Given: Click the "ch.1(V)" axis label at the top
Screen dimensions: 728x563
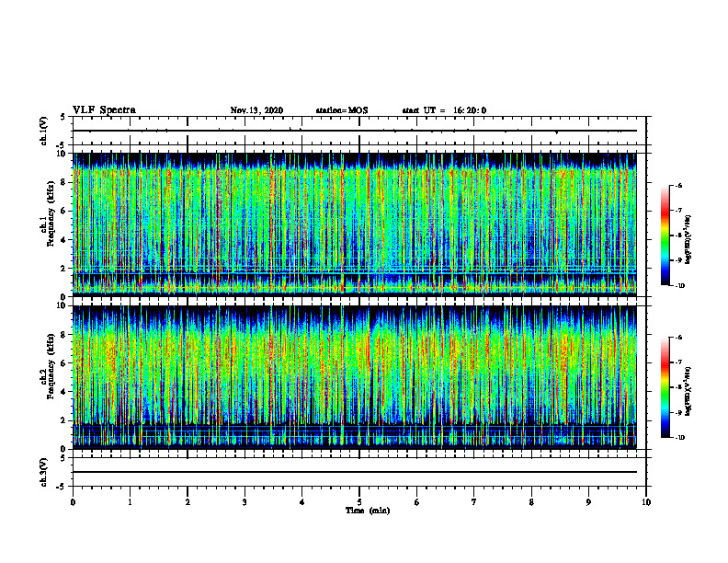Looking at the screenshot, I should (x=43, y=131).
